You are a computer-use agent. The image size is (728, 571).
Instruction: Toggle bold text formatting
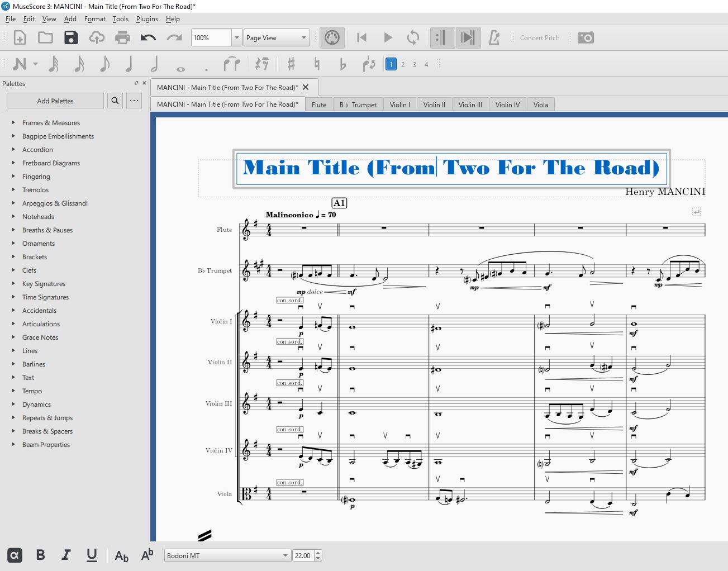(40, 555)
